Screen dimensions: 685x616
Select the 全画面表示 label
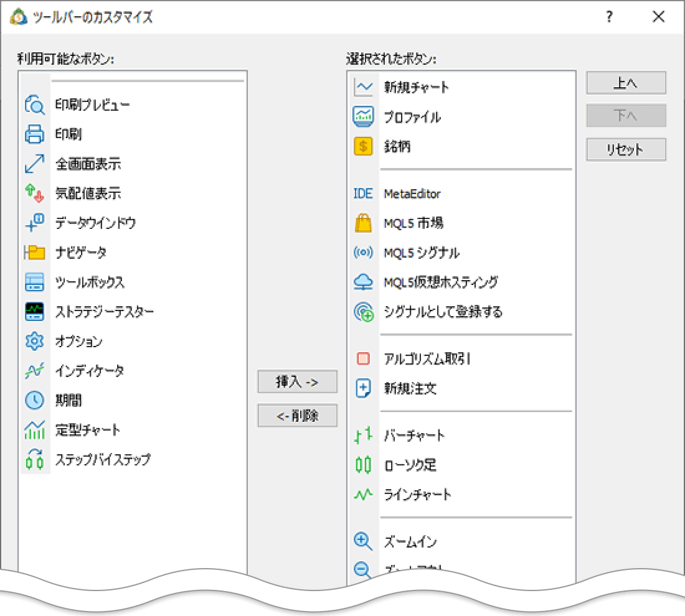pos(88,164)
